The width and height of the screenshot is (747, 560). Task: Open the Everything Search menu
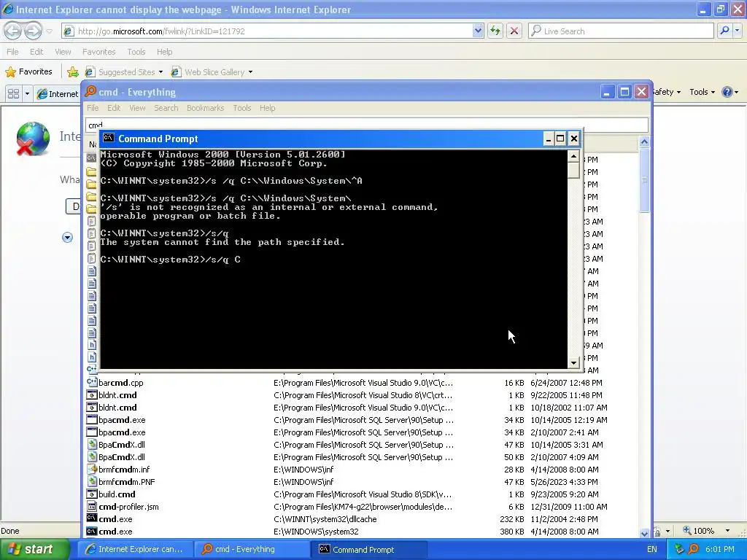click(x=166, y=108)
